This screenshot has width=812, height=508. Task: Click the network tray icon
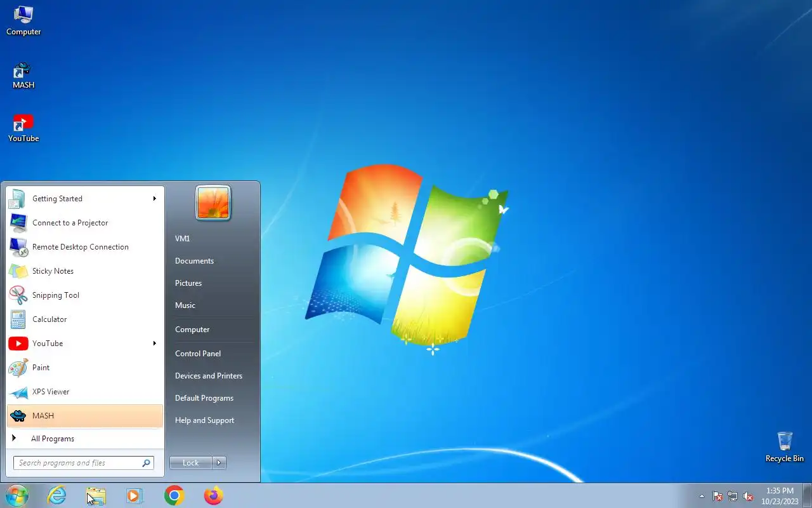tap(733, 496)
